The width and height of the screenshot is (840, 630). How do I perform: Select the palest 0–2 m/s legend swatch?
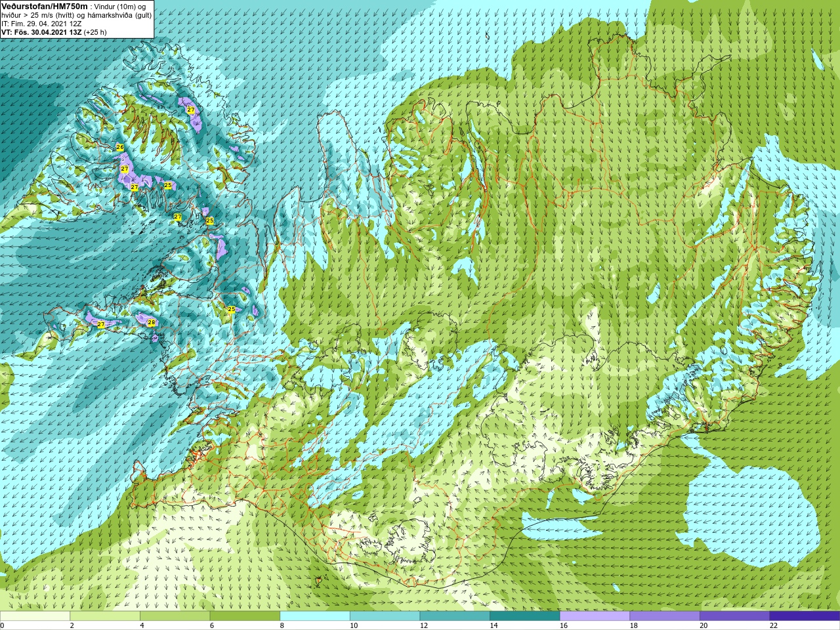(x=35, y=616)
